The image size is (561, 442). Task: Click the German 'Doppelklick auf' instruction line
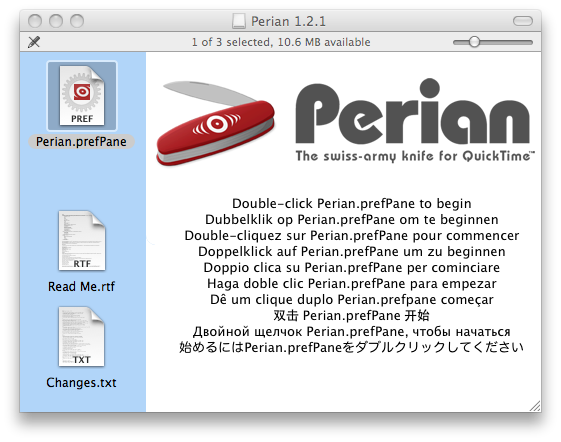(x=352, y=251)
